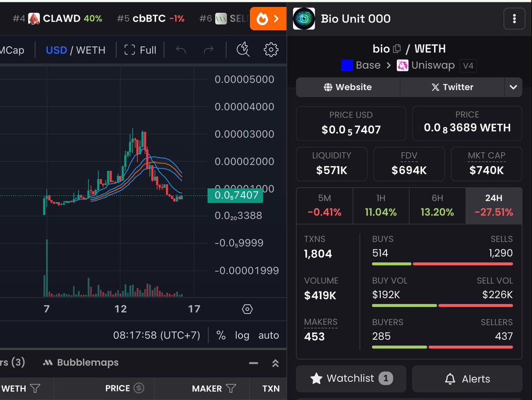The image size is (532, 400).
Task: Switch chart price to USD
Action: point(56,50)
